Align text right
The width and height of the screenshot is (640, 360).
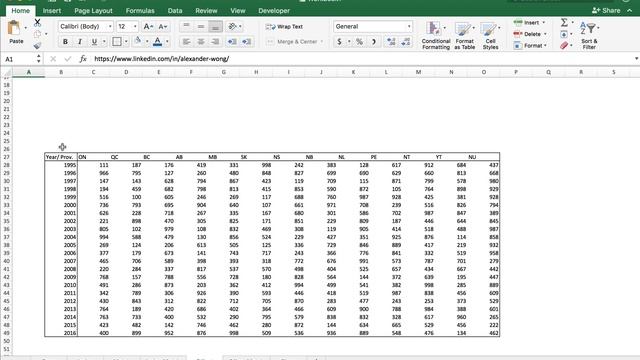pyautogui.click(x=216, y=42)
